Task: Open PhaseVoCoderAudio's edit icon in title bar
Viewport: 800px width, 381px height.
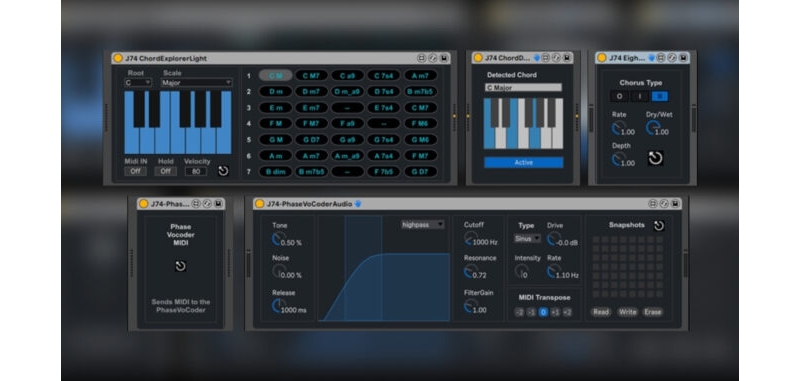Action: (664, 204)
